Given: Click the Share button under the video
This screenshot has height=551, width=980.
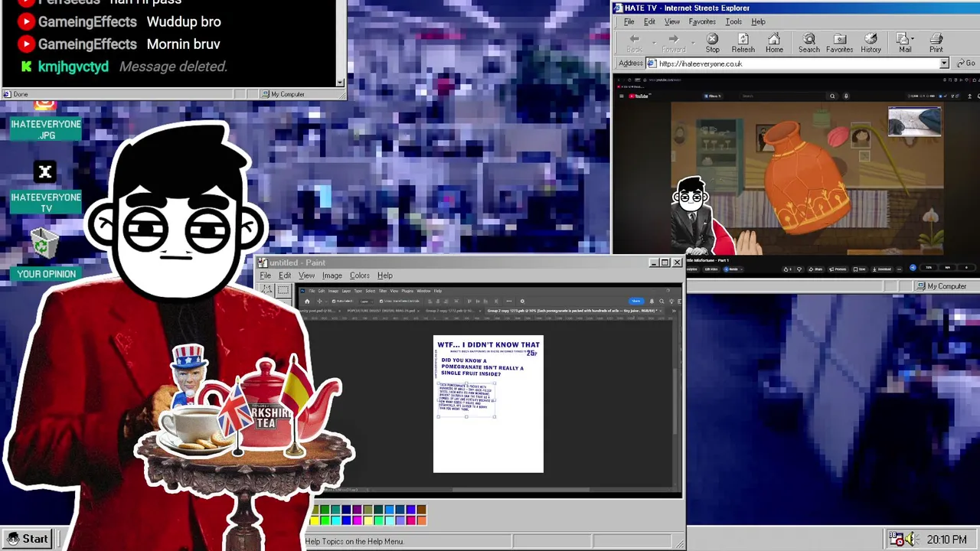Looking at the screenshot, I should [815, 269].
